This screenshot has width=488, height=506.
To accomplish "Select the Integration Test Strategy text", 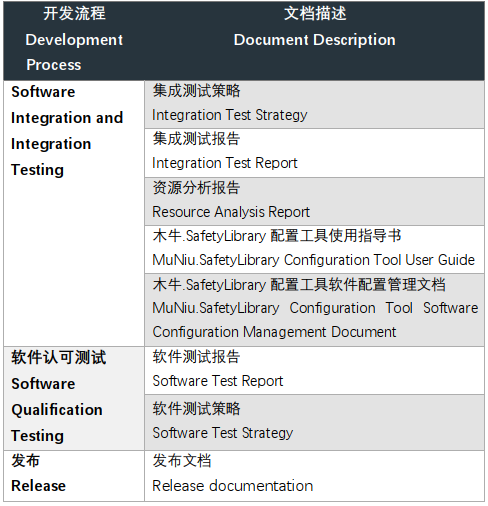I will click(229, 115).
